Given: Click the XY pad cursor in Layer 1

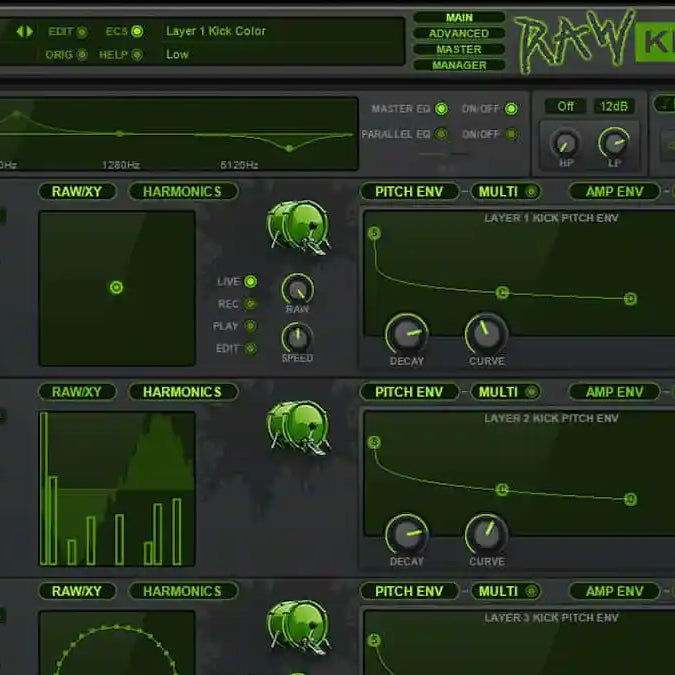Looking at the screenshot, I should coord(116,287).
